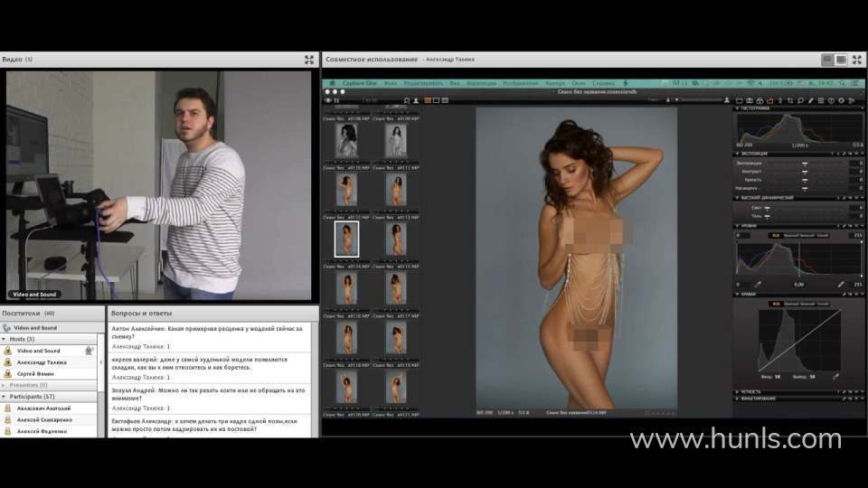
Task: Select the first view layout button in the share pod header
Action: (827, 60)
